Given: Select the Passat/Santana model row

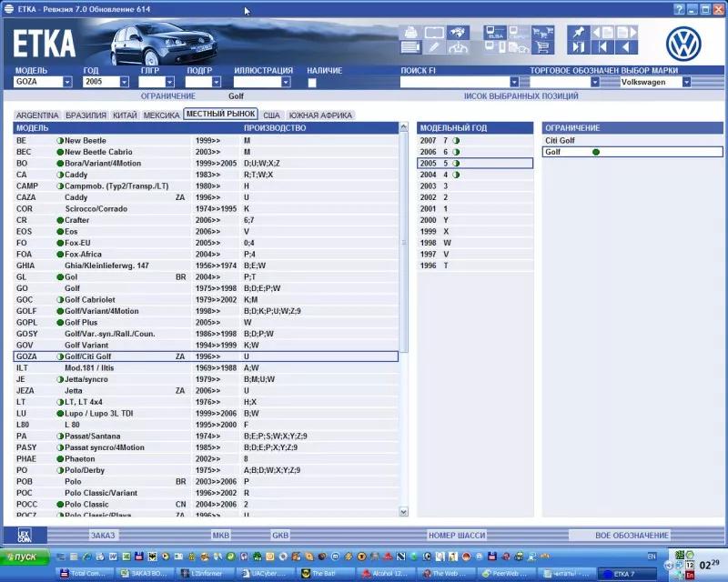Looking at the screenshot, I should 206,436.
